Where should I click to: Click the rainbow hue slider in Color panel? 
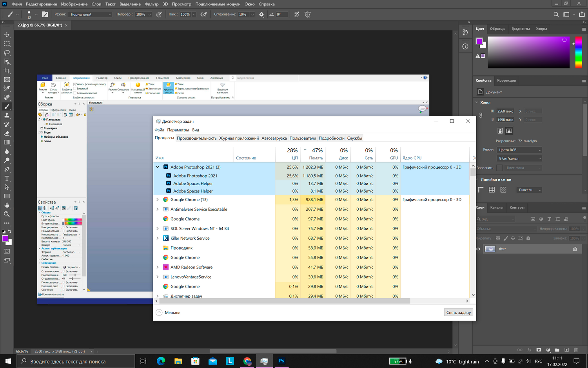pyautogui.click(x=579, y=53)
